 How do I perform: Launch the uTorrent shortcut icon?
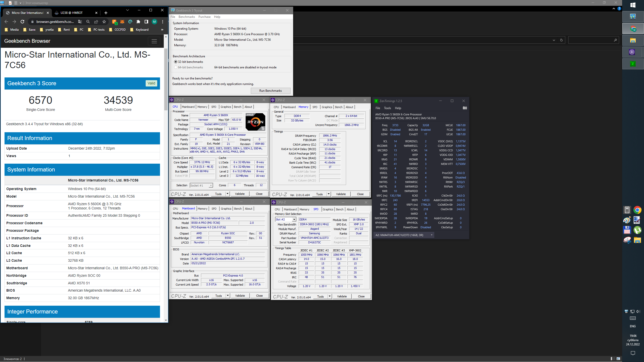(x=637, y=230)
